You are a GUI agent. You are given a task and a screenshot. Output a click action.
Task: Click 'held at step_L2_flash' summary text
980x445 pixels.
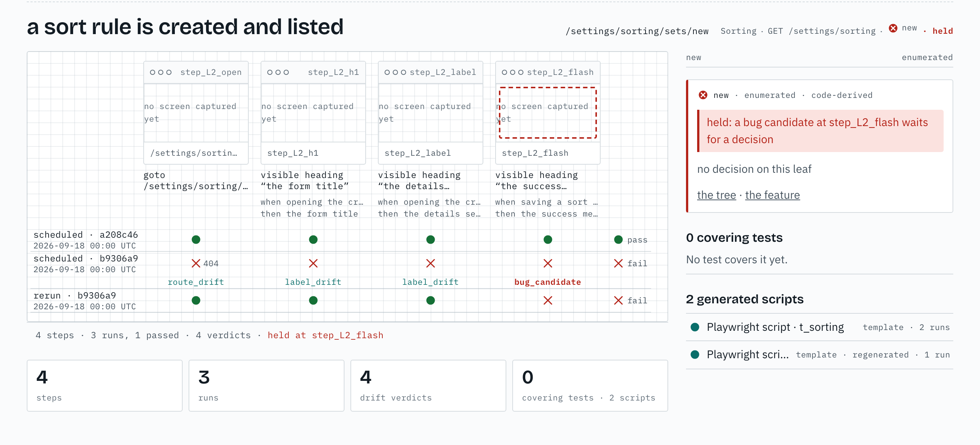pos(325,336)
